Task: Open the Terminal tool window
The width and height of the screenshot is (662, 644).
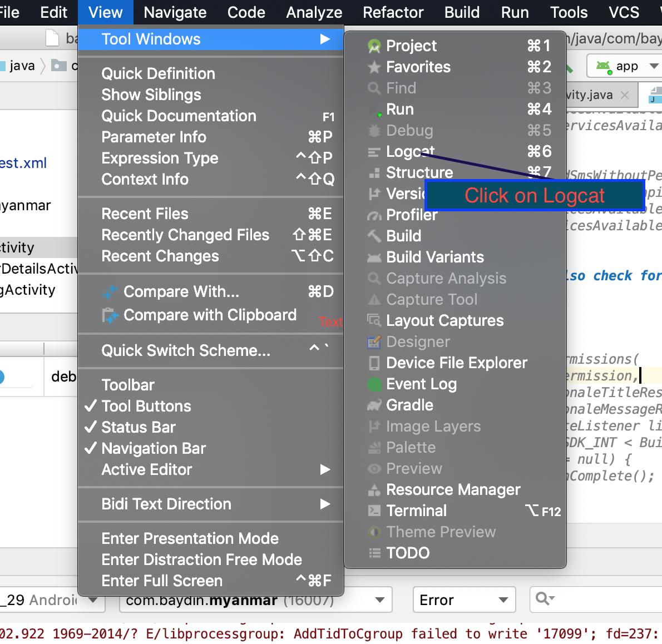Action: pyautogui.click(x=416, y=511)
